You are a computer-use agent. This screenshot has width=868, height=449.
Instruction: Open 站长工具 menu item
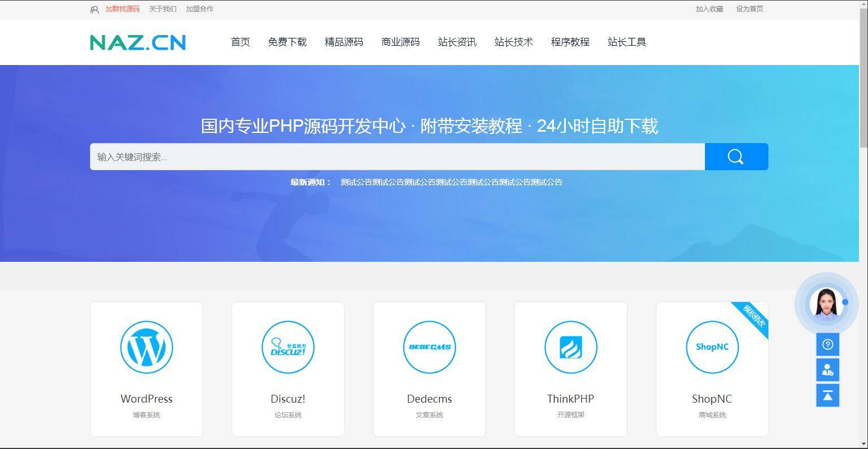pos(627,42)
